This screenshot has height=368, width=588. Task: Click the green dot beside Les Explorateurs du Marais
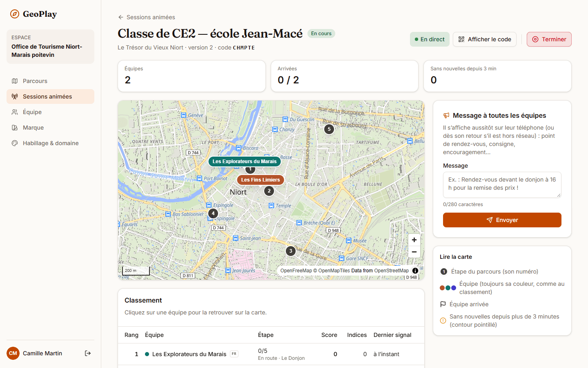(147, 354)
